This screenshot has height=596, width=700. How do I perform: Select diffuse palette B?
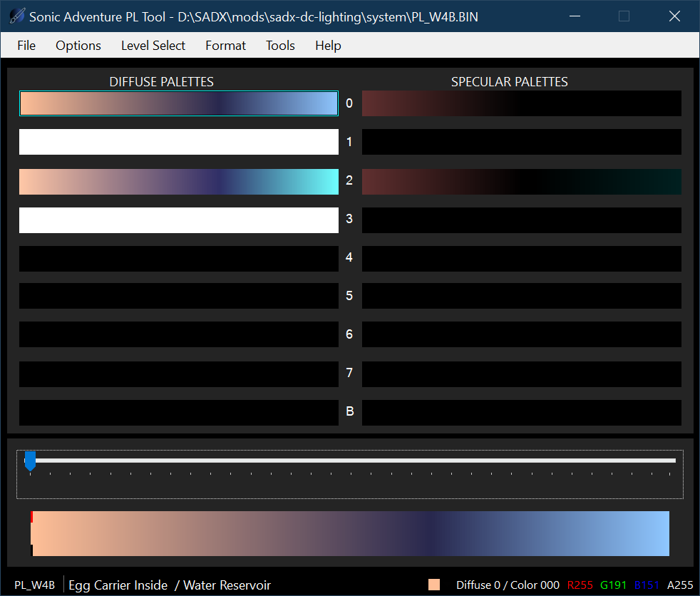[178, 413]
